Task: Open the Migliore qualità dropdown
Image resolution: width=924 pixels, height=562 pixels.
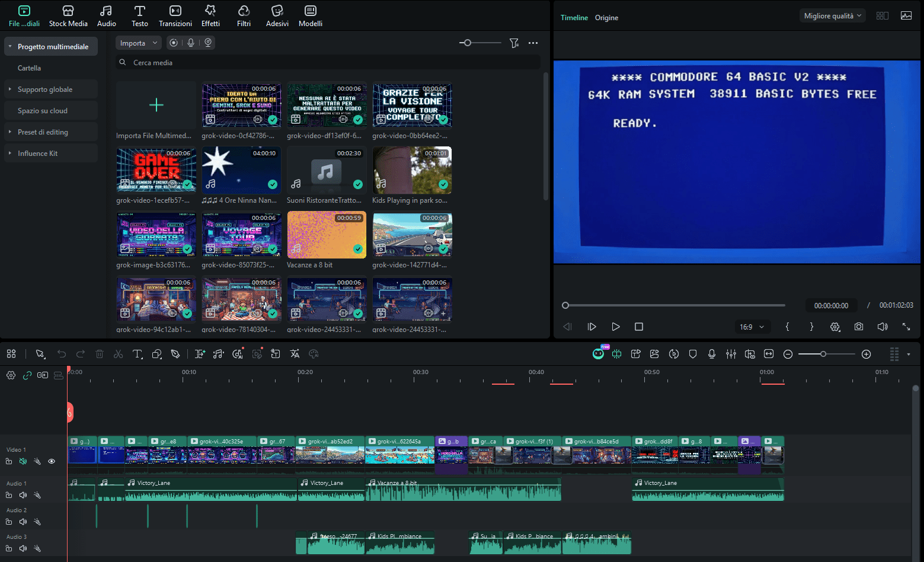Action: pos(832,16)
